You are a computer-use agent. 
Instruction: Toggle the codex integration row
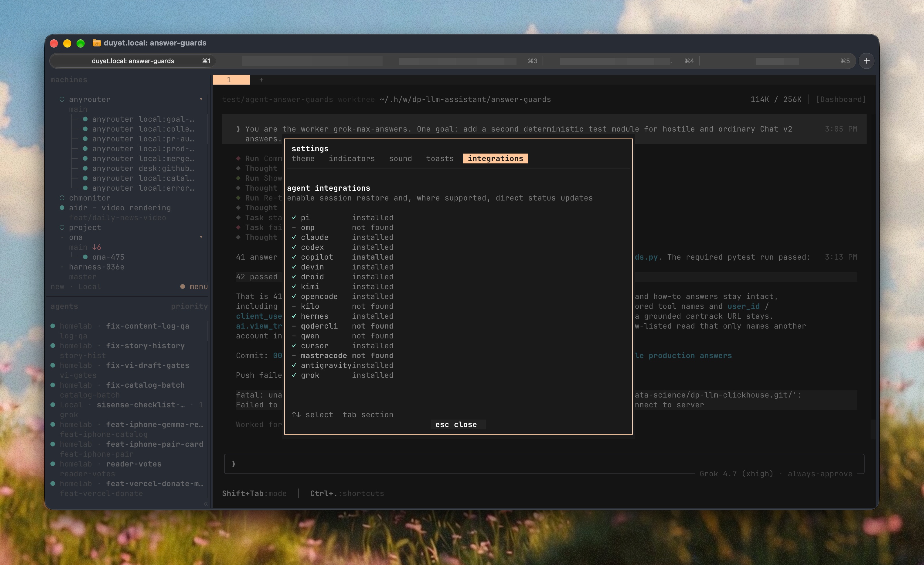tap(342, 247)
